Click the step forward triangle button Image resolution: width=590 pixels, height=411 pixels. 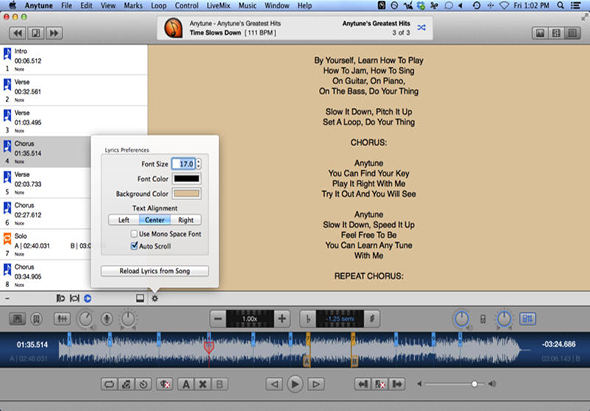[x=316, y=384]
